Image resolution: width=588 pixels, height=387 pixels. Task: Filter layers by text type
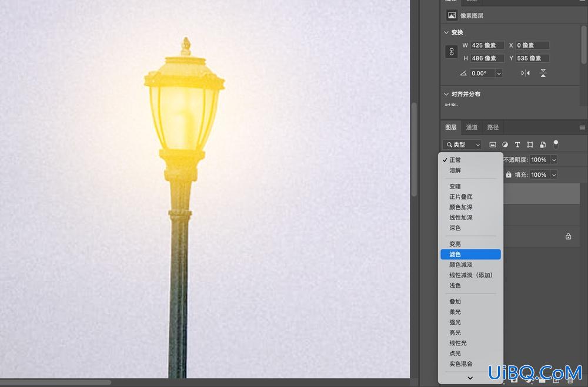tap(517, 144)
